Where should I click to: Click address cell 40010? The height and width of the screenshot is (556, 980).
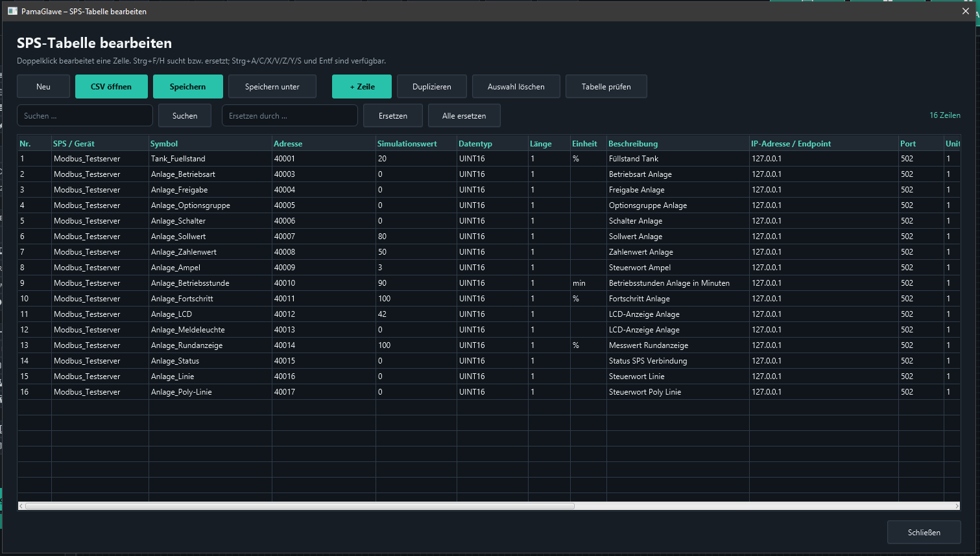coord(324,283)
